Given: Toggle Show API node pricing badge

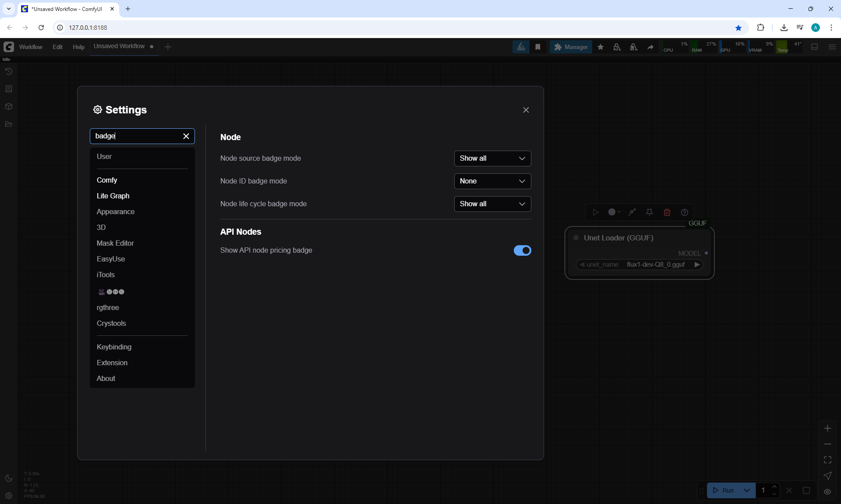Looking at the screenshot, I should [522, 250].
